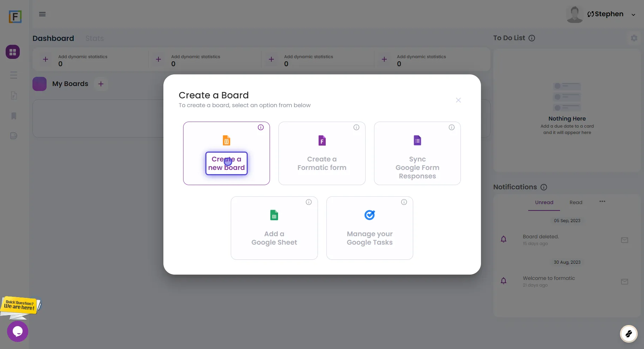The image size is (644, 349).
Task: Open the bookmark icon in sidebar
Action: pos(14,116)
